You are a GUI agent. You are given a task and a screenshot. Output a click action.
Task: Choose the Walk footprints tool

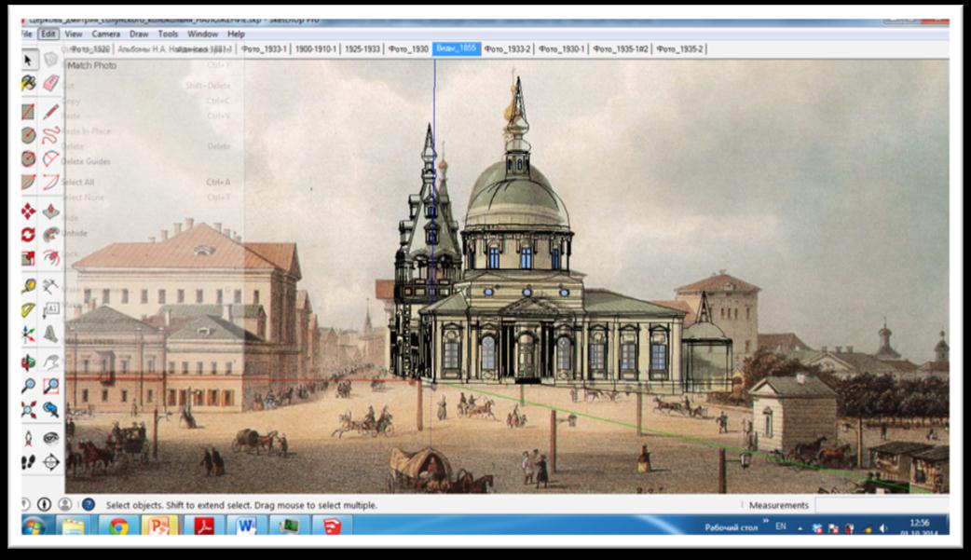[x=29, y=462]
